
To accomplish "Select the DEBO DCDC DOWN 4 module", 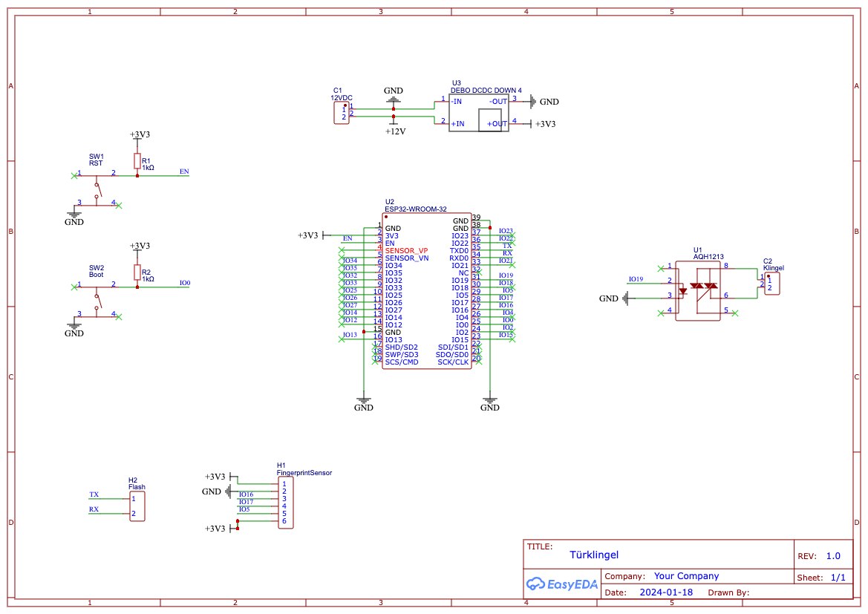I will [478, 113].
